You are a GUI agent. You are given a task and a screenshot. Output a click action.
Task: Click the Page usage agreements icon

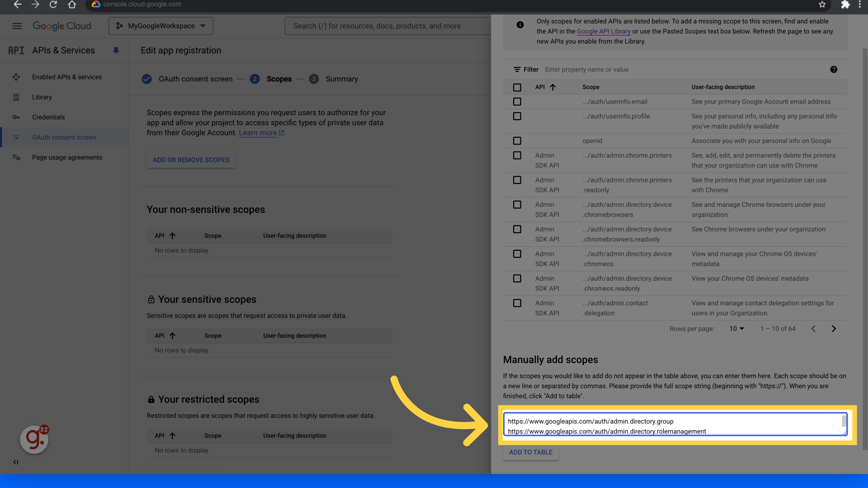pos(16,158)
